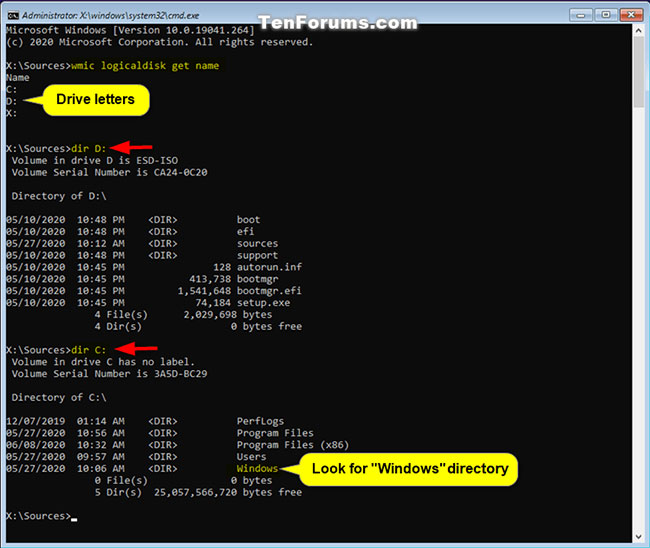This screenshot has height=548, width=650.
Task: Click the scrollbar down arrow
Action: (638, 536)
